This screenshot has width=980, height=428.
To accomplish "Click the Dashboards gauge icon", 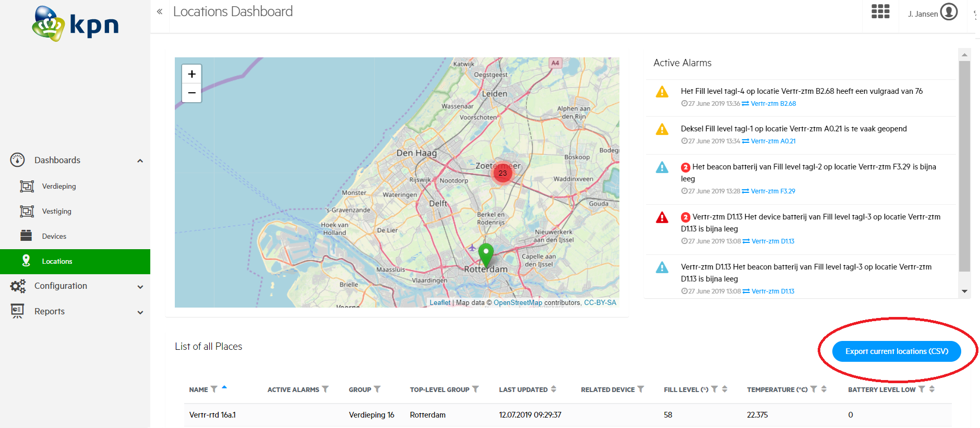I will click(18, 160).
